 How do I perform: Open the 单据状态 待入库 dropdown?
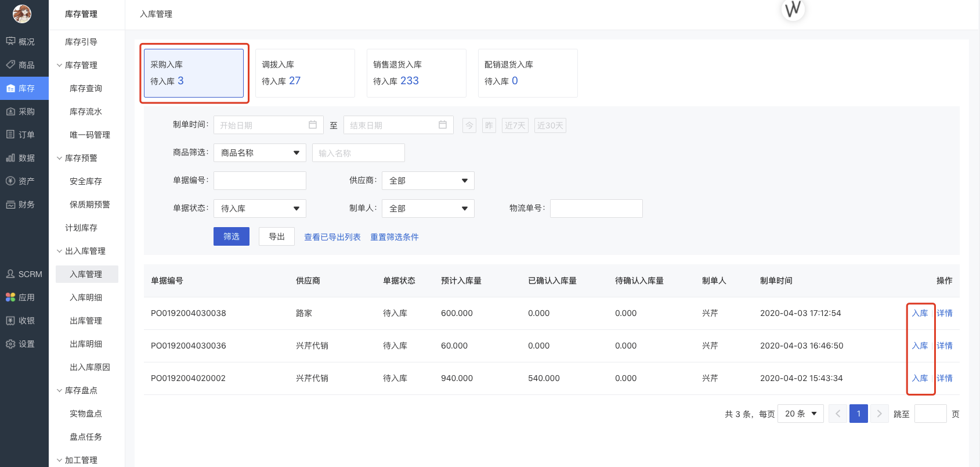pos(260,209)
